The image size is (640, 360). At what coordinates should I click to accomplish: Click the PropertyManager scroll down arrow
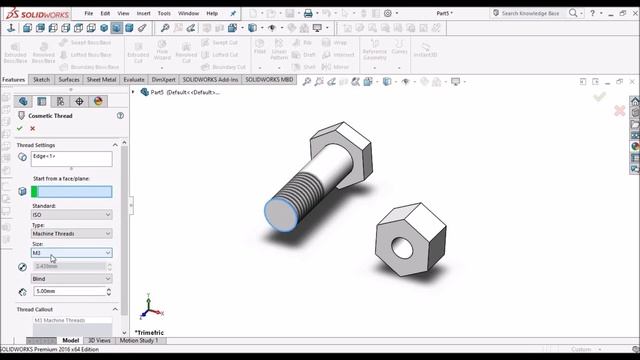[x=124, y=333]
